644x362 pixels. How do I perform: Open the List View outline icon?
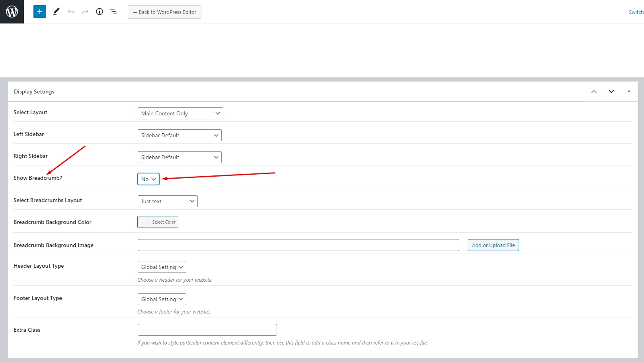pyautogui.click(x=114, y=12)
